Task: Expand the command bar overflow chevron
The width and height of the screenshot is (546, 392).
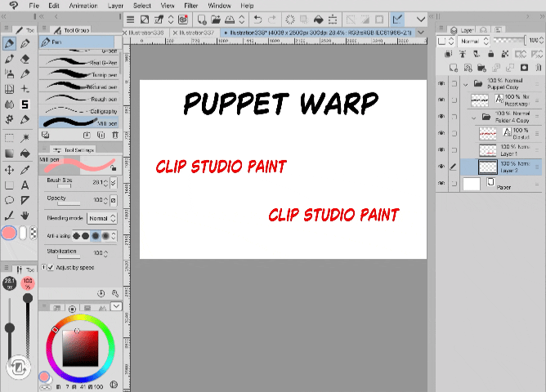Action: (x=421, y=20)
